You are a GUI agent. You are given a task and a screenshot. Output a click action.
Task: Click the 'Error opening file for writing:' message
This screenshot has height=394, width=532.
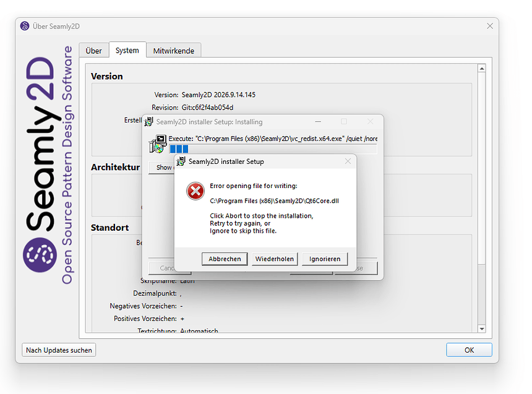click(x=254, y=186)
